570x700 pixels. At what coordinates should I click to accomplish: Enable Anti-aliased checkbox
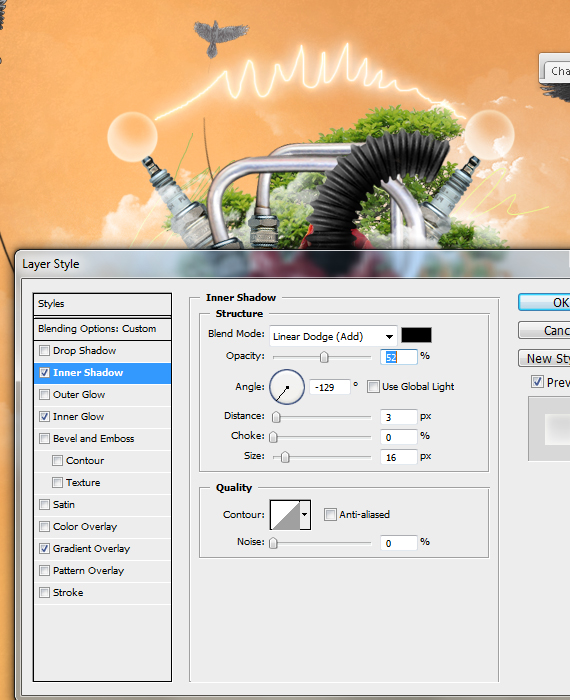330,514
